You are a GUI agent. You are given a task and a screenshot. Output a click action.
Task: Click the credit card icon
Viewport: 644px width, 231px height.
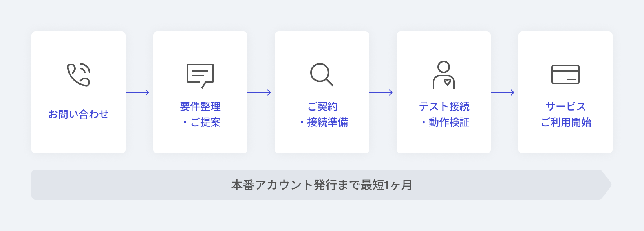click(x=565, y=74)
